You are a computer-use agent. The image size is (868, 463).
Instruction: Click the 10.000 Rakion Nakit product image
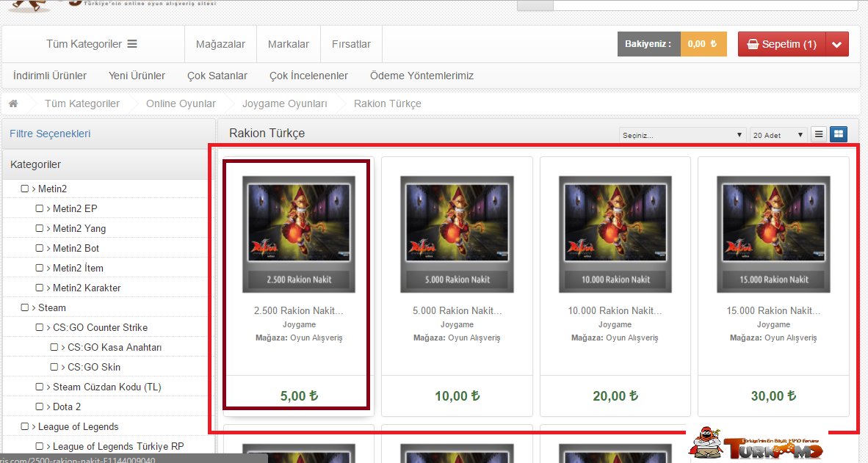pos(615,234)
